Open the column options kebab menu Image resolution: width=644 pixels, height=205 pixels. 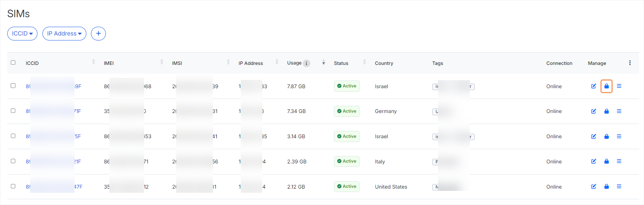pos(630,63)
